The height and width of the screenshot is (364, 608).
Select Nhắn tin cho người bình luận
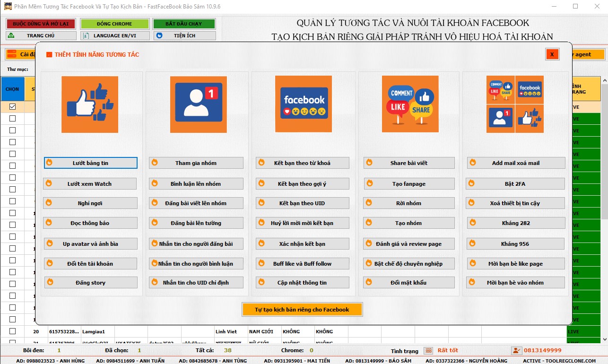click(x=196, y=264)
